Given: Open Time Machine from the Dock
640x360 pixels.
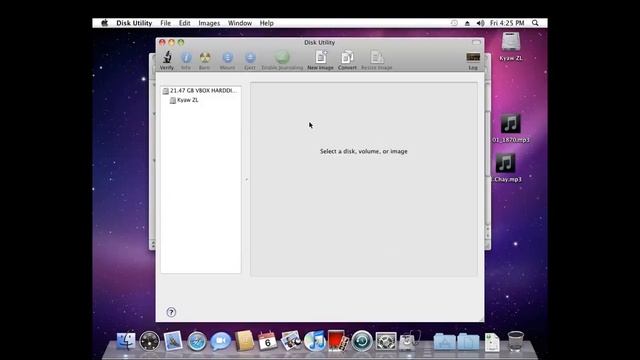Looking at the screenshot, I should coord(362,341).
